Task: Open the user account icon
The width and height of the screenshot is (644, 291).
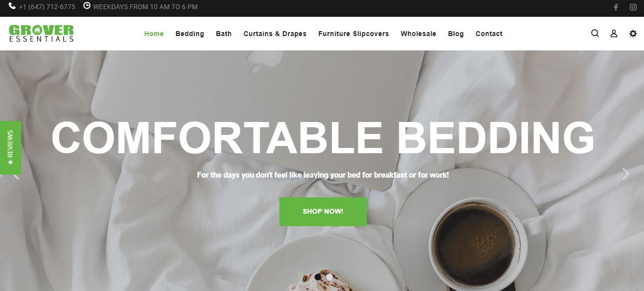Action: [x=614, y=34]
